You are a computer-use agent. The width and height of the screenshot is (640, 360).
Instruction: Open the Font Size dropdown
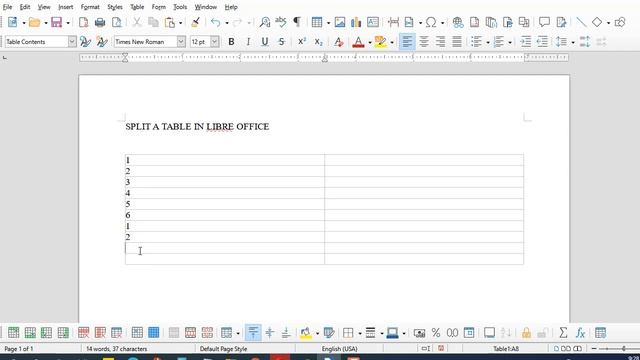(x=215, y=42)
